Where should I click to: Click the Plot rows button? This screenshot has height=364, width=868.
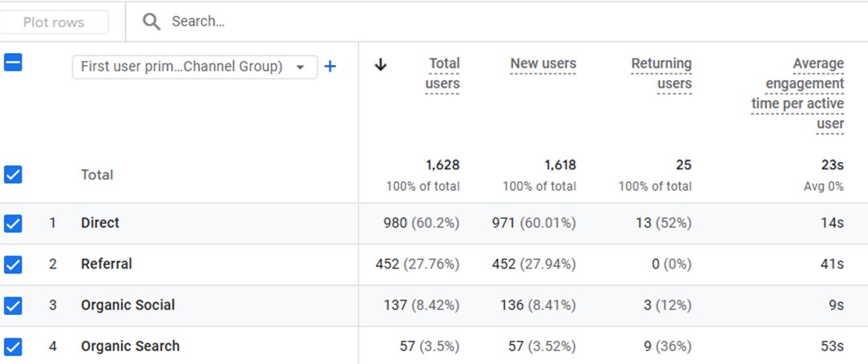coord(54,22)
